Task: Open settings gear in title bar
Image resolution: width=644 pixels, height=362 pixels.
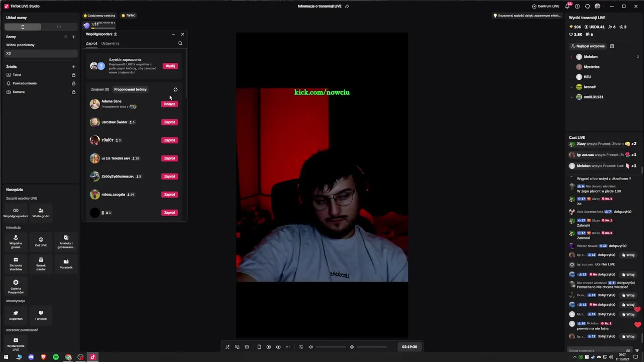Action: click(587, 6)
